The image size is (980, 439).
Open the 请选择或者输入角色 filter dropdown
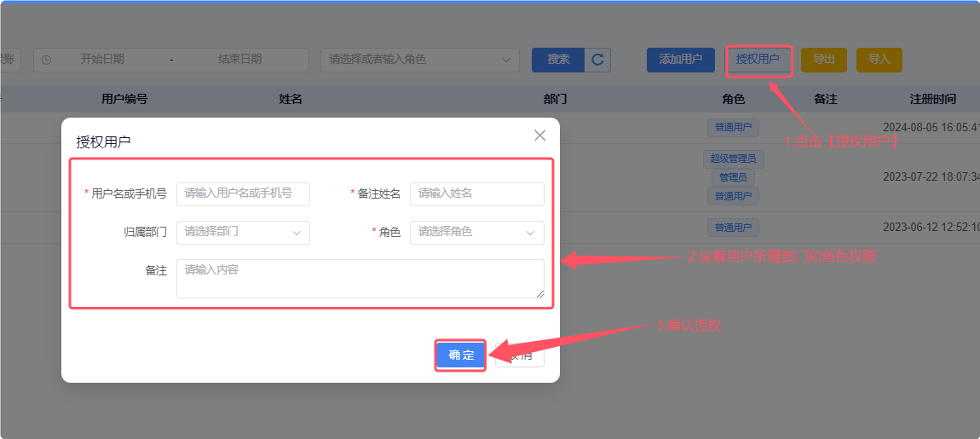coord(420,60)
